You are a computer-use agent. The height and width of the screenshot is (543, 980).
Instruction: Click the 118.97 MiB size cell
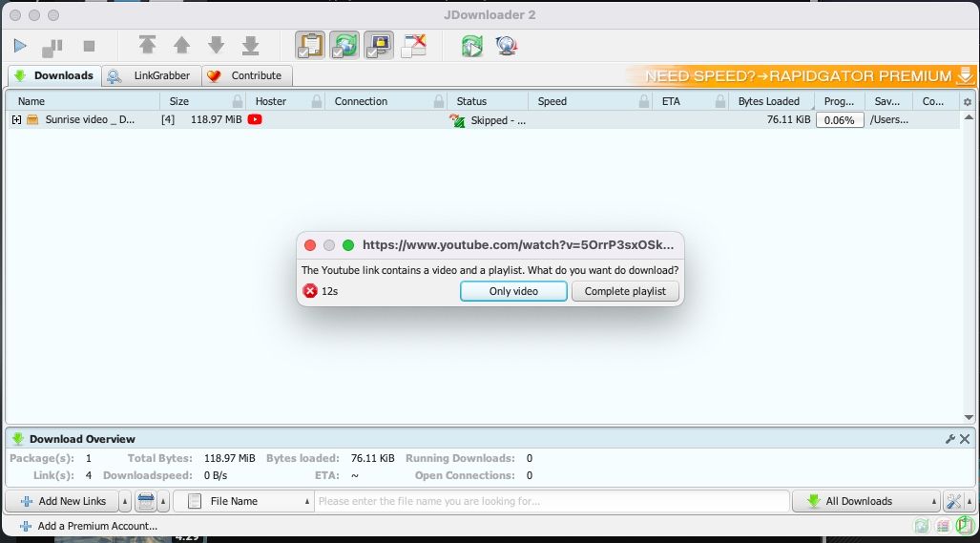[216, 119]
